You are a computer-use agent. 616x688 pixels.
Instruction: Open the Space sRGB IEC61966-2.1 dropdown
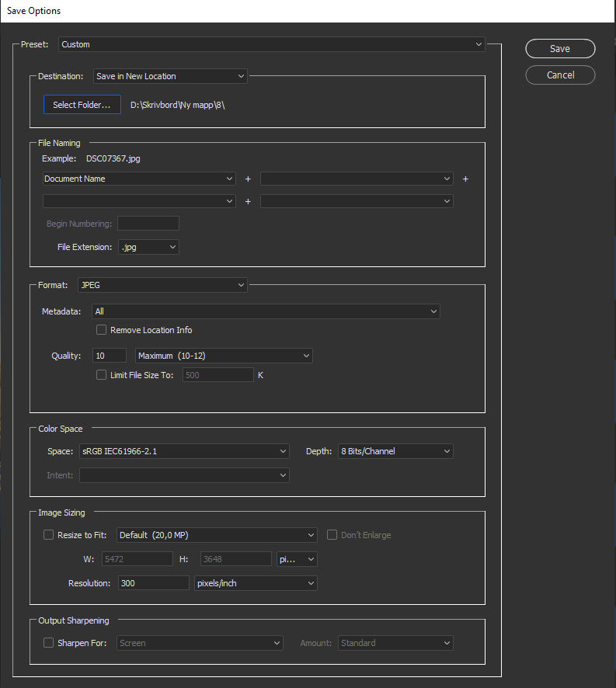[x=184, y=451]
